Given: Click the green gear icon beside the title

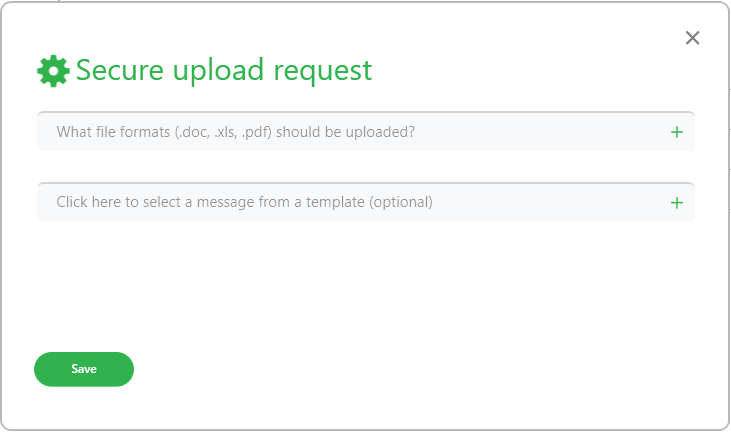Looking at the screenshot, I should tap(53, 71).
